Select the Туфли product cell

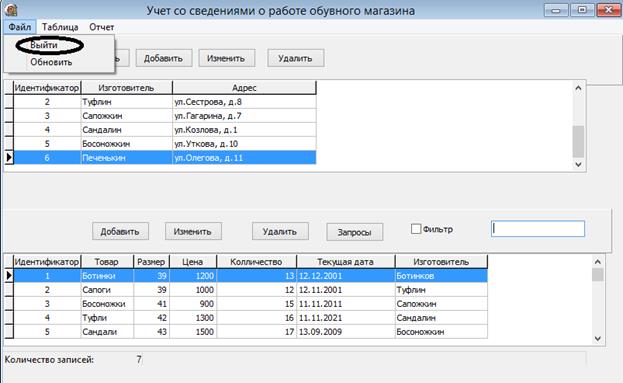click(107, 317)
